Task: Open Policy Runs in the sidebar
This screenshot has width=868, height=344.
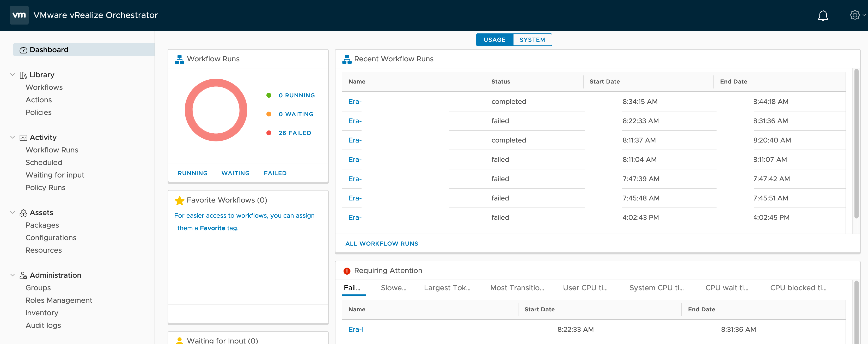Action: click(x=46, y=187)
